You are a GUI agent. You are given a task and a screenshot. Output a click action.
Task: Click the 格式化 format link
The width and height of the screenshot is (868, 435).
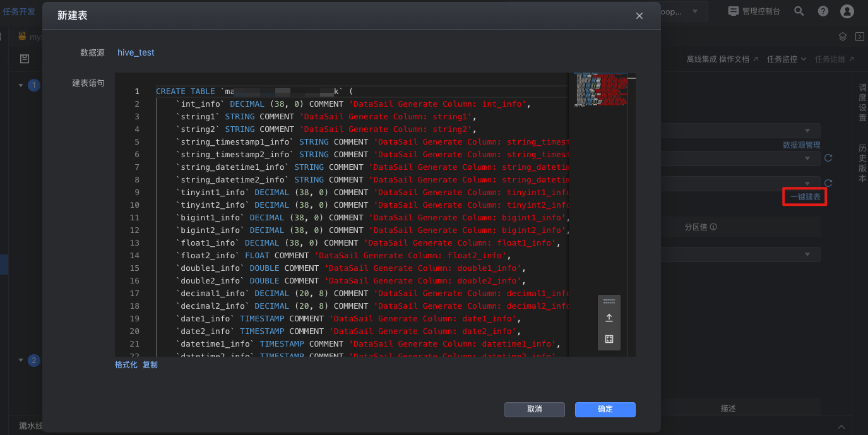(x=126, y=365)
